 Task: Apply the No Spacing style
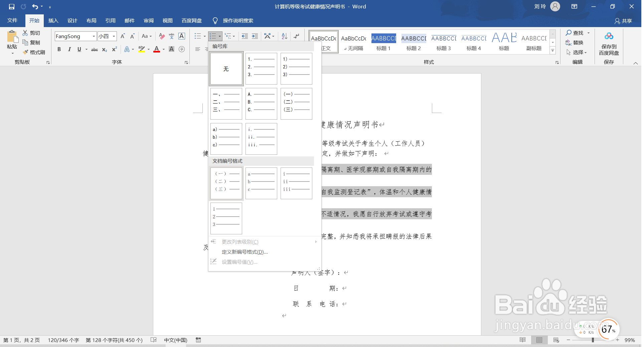coord(353,42)
